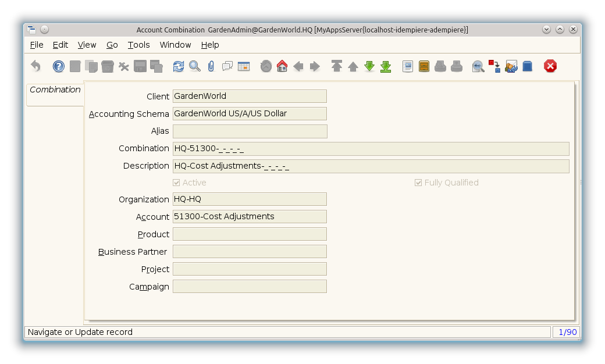Toggle grid view with table icon
Screen dimensions: 605x364
pos(244,66)
